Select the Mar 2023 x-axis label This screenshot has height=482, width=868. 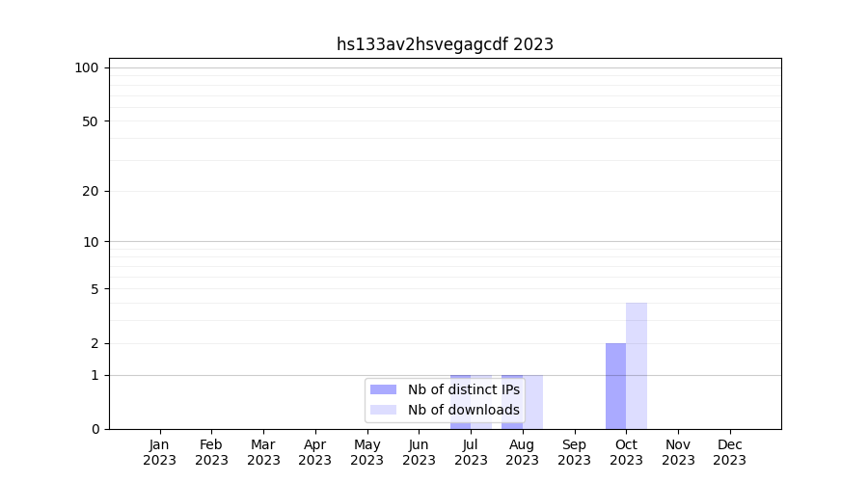(263, 452)
